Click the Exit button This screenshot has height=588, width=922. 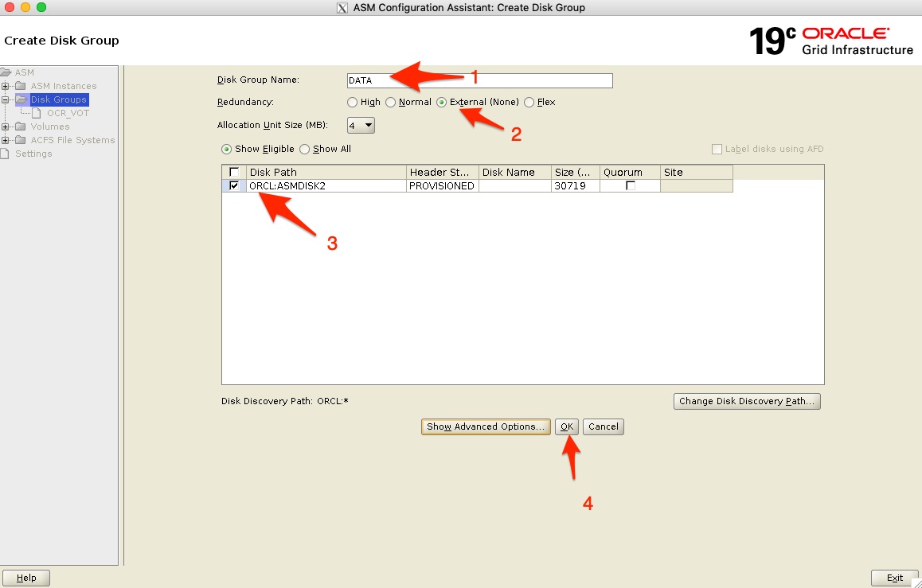pyautogui.click(x=894, y=578)
